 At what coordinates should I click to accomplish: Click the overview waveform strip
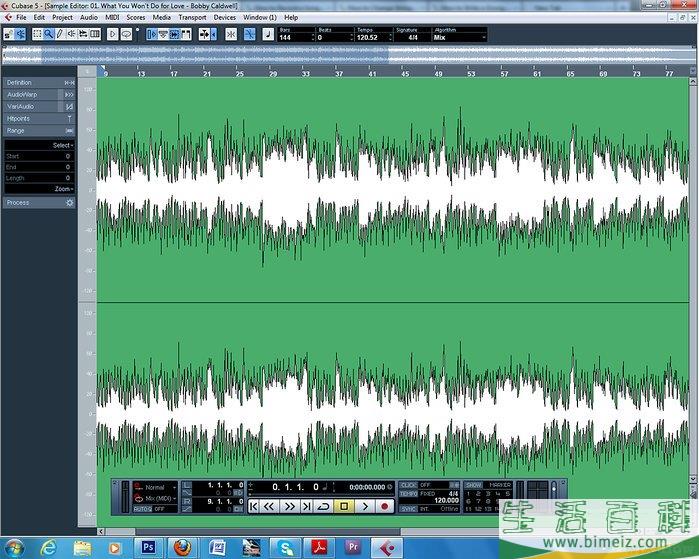pyautogui.click(x=348, y=55)
